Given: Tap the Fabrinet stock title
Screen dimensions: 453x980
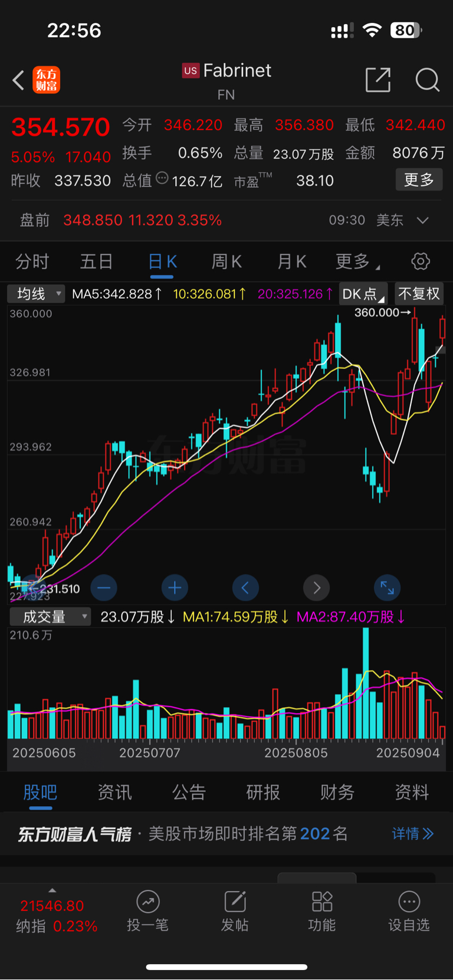Looking at the screenshot, I should tap(237, 71).
